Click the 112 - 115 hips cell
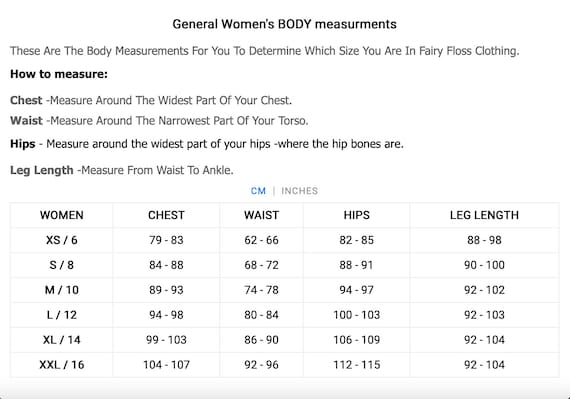 [x=357, y=364]
